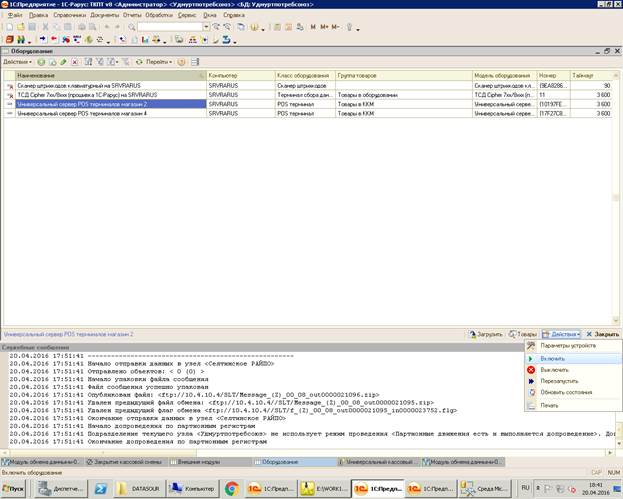Select row ТСД Cipher 7xx/8xxx на SRVRARUS
Screen dimensions: 623x499
(308, 95)
